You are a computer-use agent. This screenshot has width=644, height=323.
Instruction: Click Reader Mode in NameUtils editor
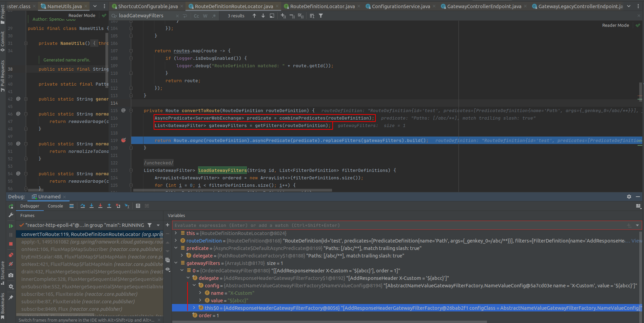click(x=82, y=16)
